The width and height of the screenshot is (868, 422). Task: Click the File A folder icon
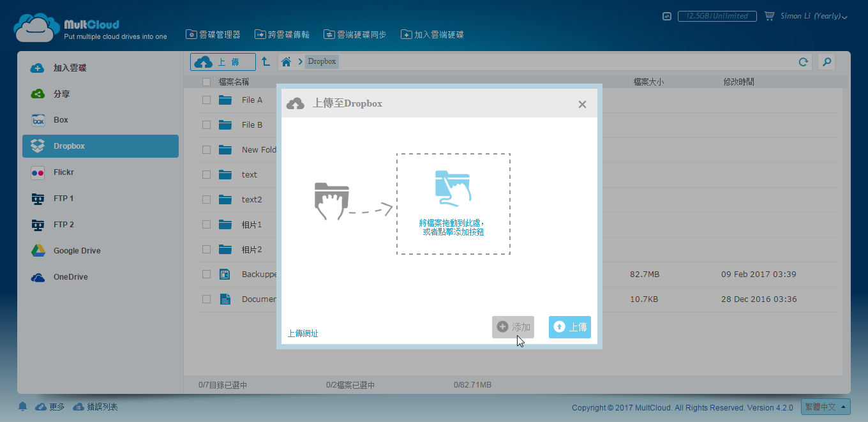click(x=225, y=100)
